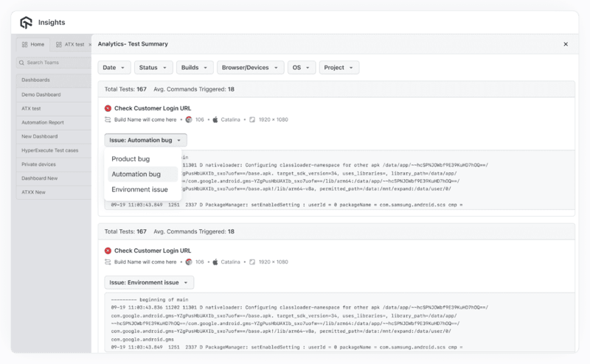Click Build Name will come here in first test
The height and width of the screenshot is (364, 590).
145,119
